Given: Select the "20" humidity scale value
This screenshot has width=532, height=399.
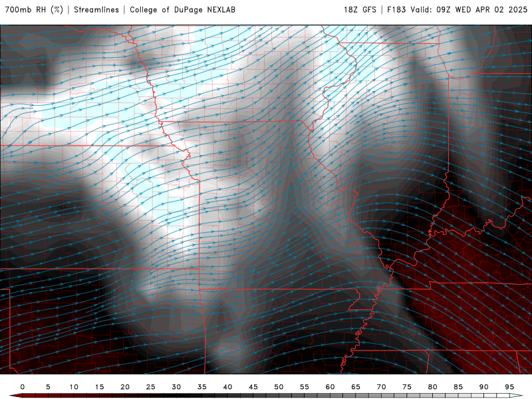Looking at the screenshot, I should pyautogui.click(x=125, y=387).
